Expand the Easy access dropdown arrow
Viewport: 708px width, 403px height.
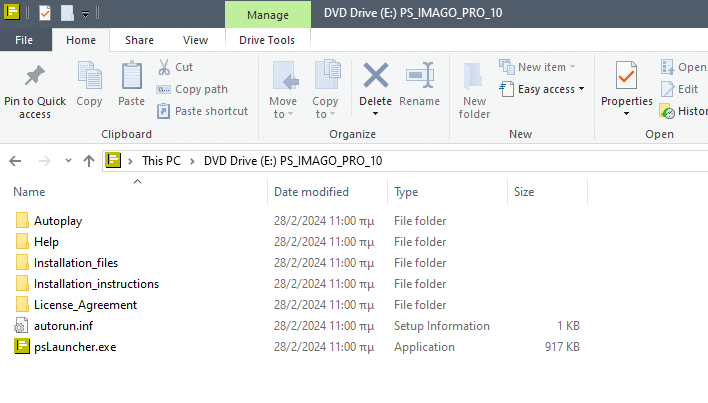pos(582,89)
